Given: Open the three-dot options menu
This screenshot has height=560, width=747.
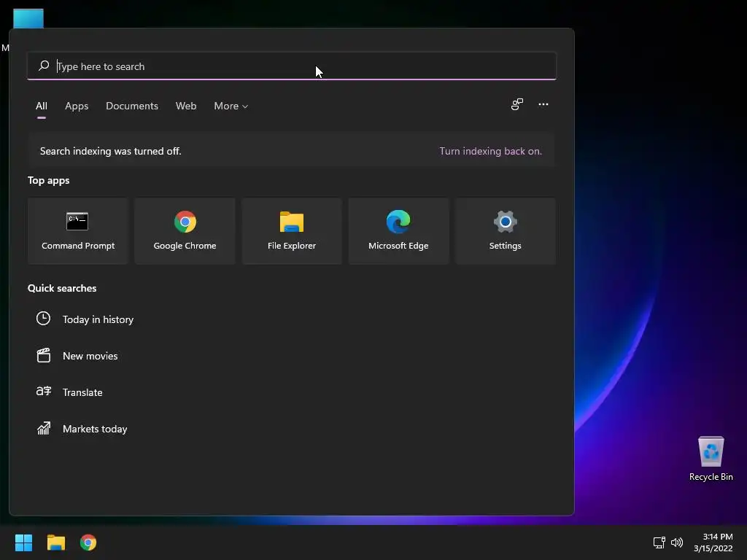Looking at the screenshot, I should pyautogui.click(x=543, y=104).
